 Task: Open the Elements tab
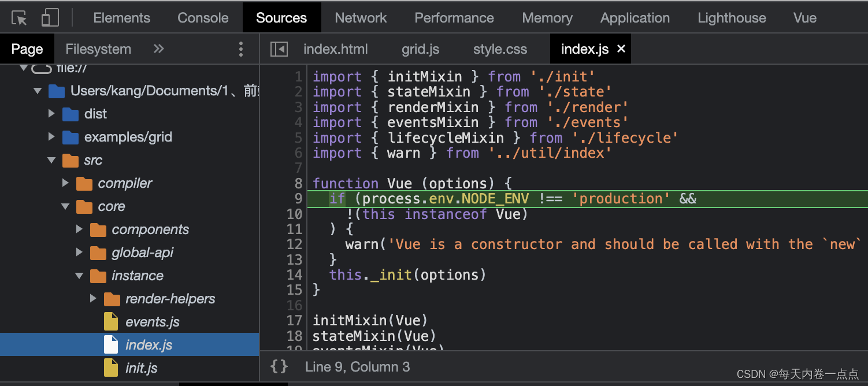point(122,18)
